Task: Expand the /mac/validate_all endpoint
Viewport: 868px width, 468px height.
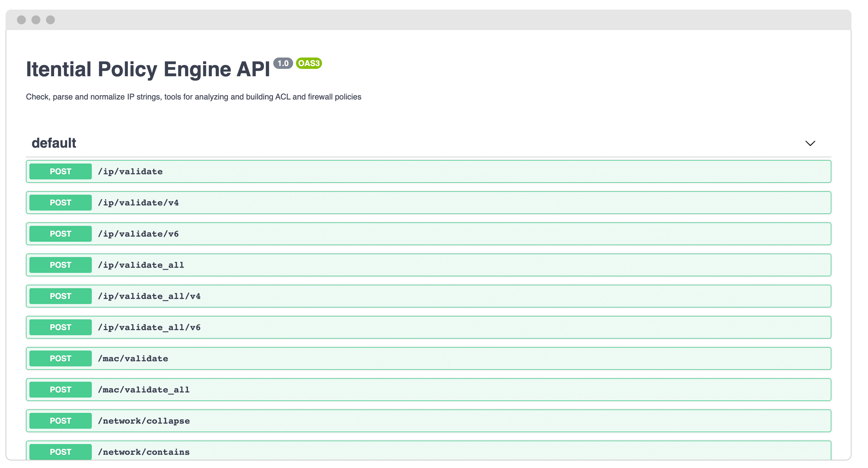Action: point(428,390)
